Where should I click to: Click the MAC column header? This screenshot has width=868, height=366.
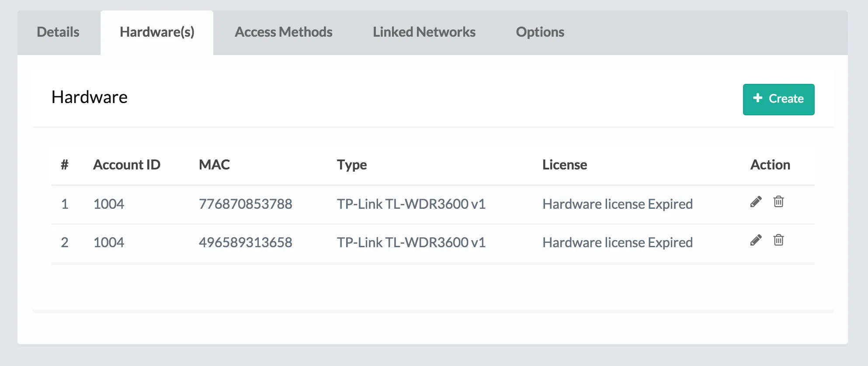214,165
